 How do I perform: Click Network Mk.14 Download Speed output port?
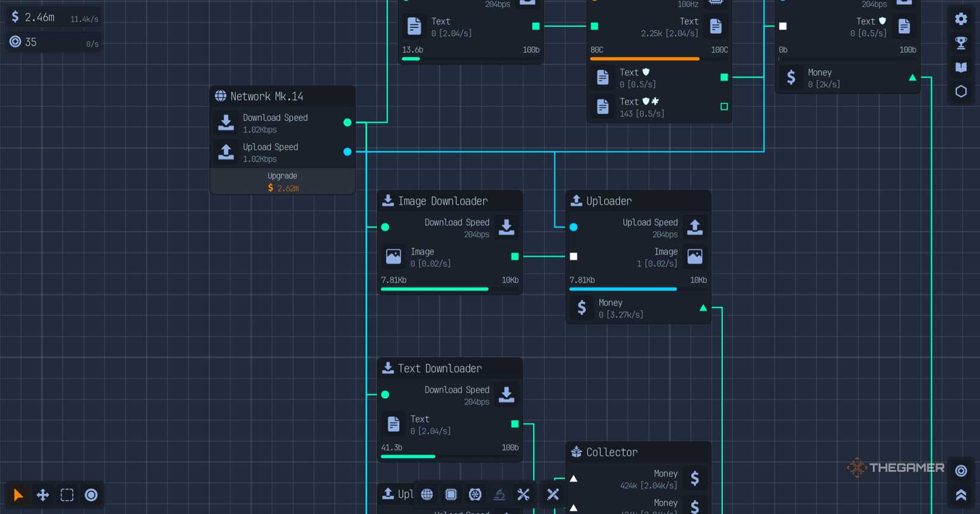click(x=347, y=122)
